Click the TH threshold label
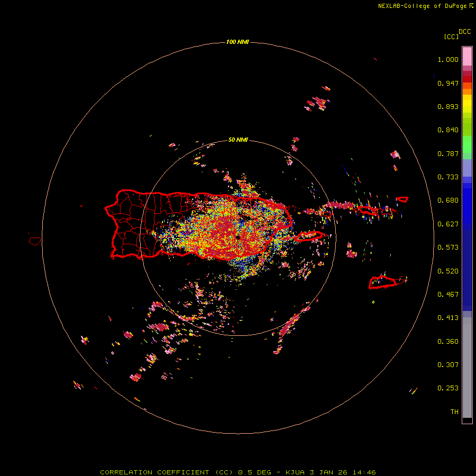Viewport: 476px width, 476px height. click(x=454, y=412)
